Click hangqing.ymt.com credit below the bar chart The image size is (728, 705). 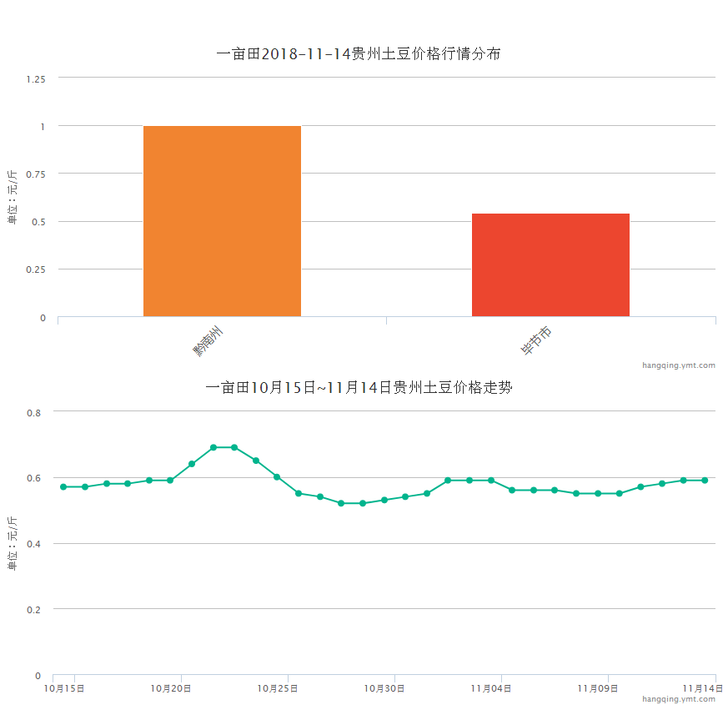(x=678, y=365)
